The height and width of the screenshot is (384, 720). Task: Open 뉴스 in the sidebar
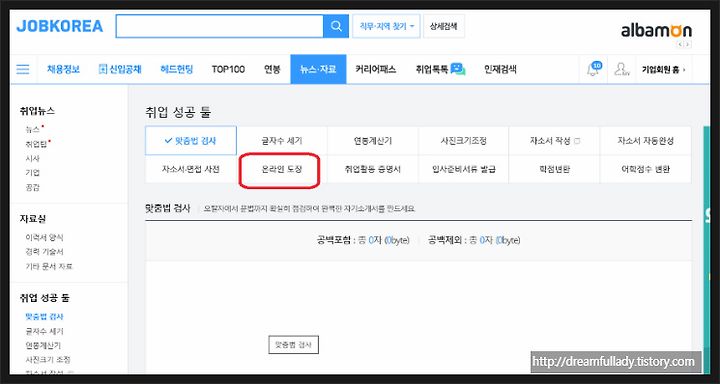(33, 130)
